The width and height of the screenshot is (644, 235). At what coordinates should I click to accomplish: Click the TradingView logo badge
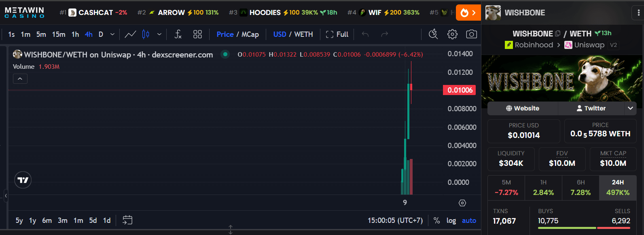coord(23,180)
